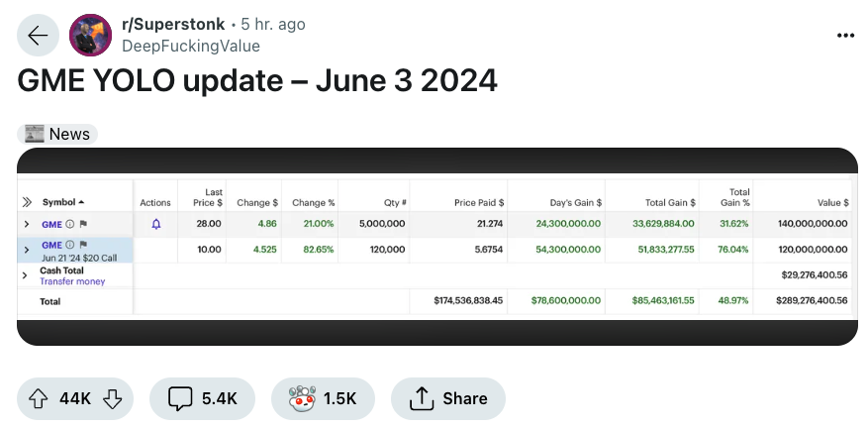Open the DeepFuckingValue user profile
Image resolution: width=868 pixels, height=428 pixels.
191,46
